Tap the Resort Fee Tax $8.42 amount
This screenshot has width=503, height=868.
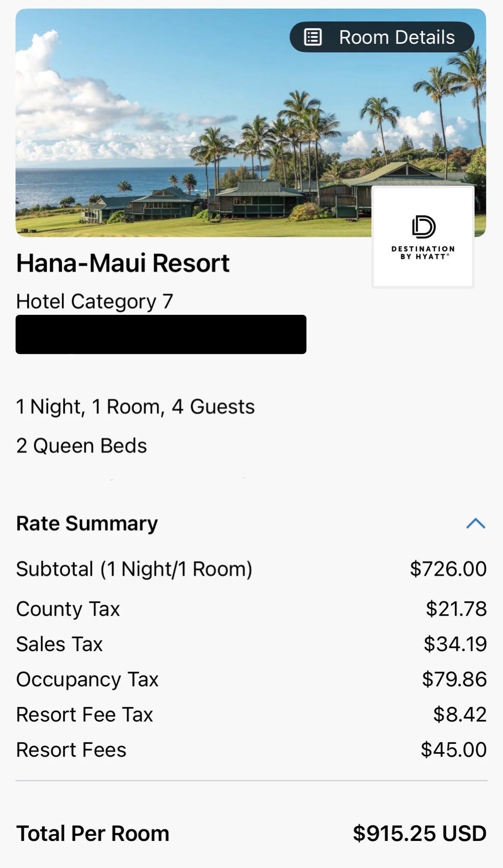coord(460,714)
